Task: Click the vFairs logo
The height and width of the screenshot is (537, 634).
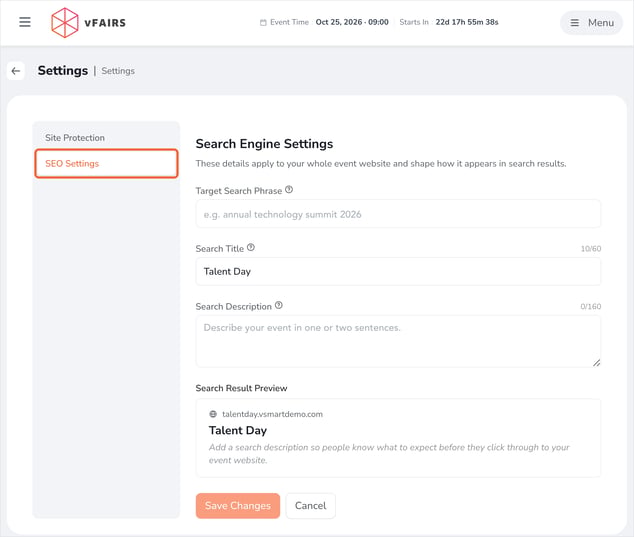Action: pos(89,23)
